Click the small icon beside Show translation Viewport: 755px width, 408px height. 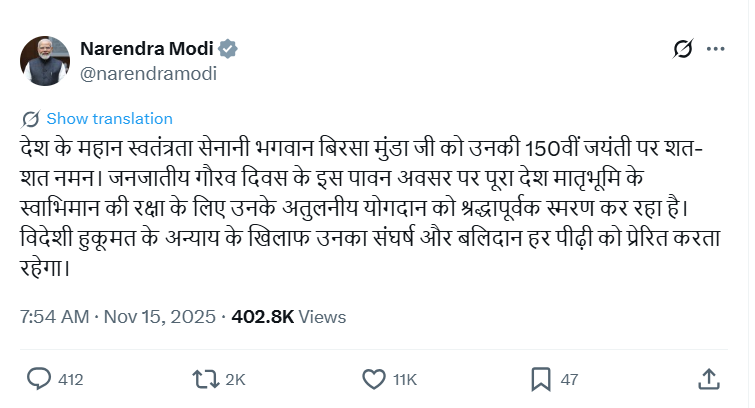[31, 118]
